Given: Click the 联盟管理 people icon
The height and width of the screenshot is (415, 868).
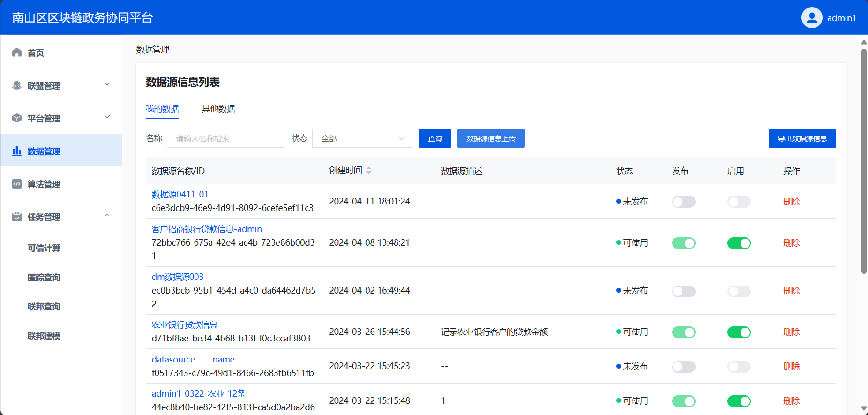Looking at the screenshot, I should pyautogui.click(x=17, y=85).
